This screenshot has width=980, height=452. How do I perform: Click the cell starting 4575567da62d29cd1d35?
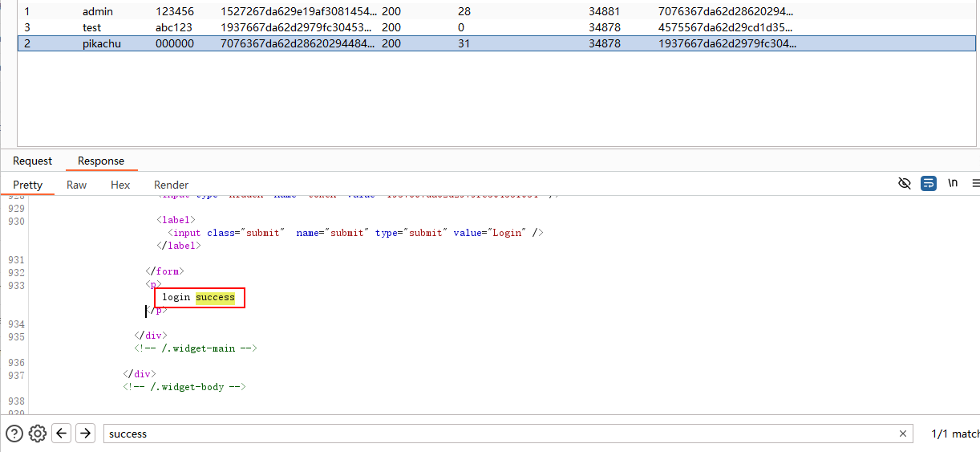coord(727,27)
